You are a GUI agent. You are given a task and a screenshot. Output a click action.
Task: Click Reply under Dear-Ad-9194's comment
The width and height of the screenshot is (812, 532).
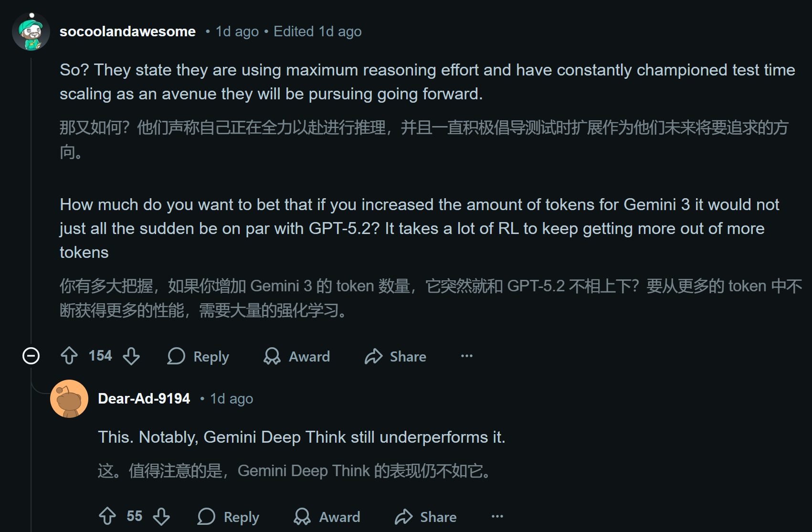point(241,516)
